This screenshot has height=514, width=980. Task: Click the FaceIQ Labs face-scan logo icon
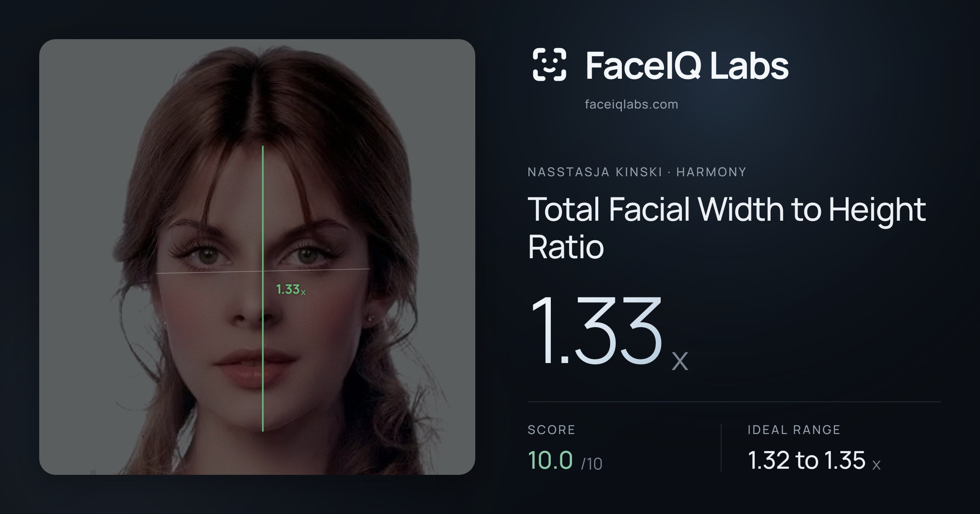coord(549,64)
